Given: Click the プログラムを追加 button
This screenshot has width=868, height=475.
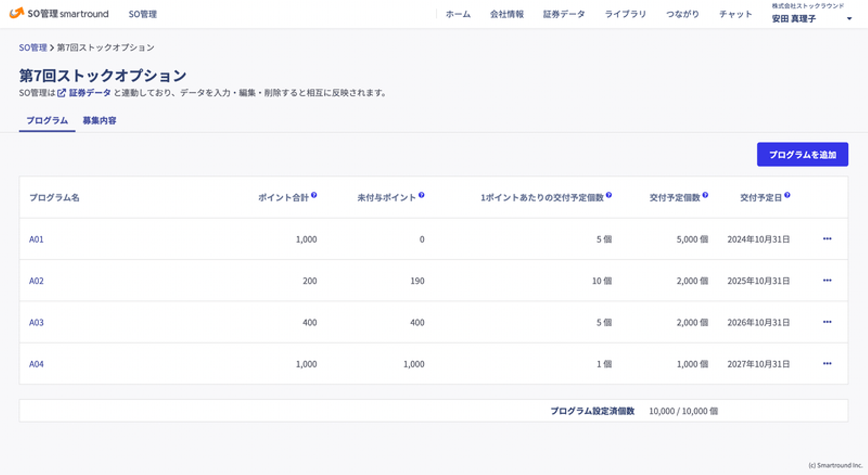Looking at the screenshot, I should (x=802, y=154).
